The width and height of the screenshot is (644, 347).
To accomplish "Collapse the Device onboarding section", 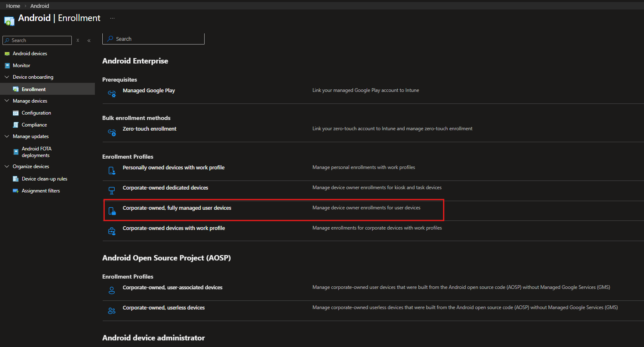I will [x=7, y=77].
